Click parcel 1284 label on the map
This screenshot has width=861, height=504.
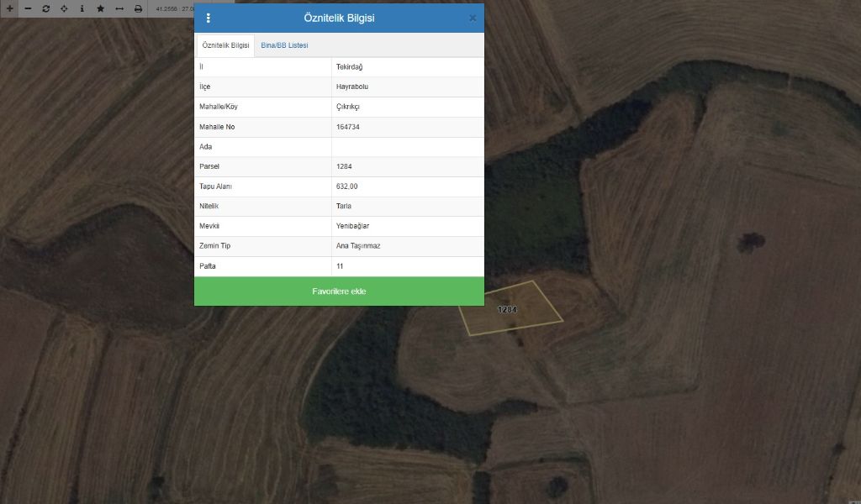tap(507, 310)
